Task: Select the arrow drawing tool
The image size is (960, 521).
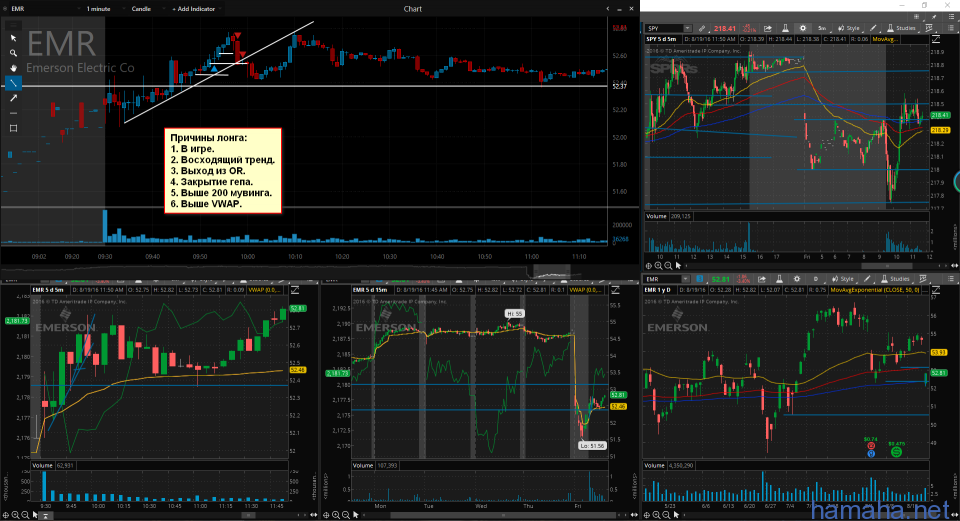Action: pos(13,98)
